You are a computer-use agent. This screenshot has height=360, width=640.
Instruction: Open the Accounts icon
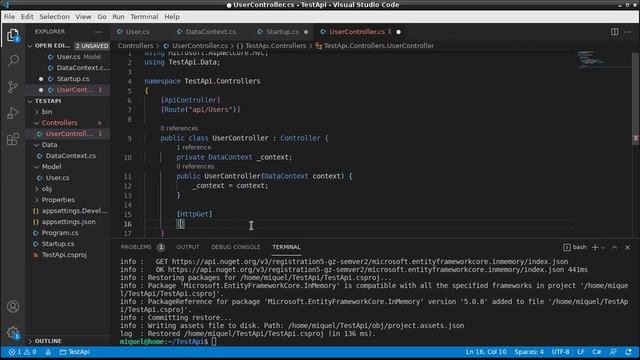13,306
